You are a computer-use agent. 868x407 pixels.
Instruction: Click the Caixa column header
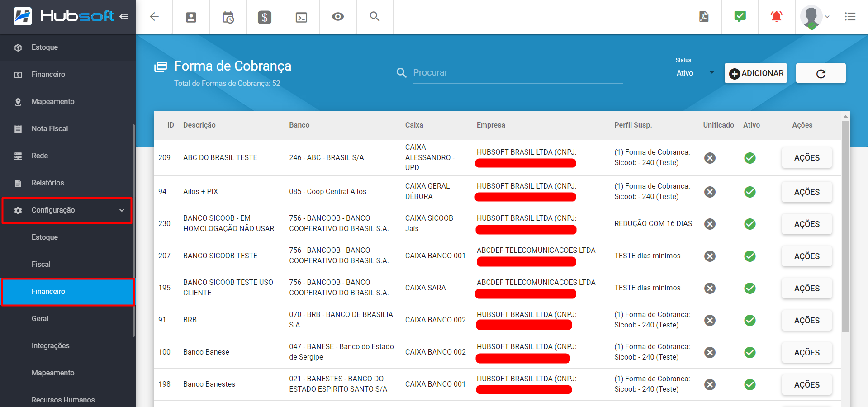tap(414, 125)
